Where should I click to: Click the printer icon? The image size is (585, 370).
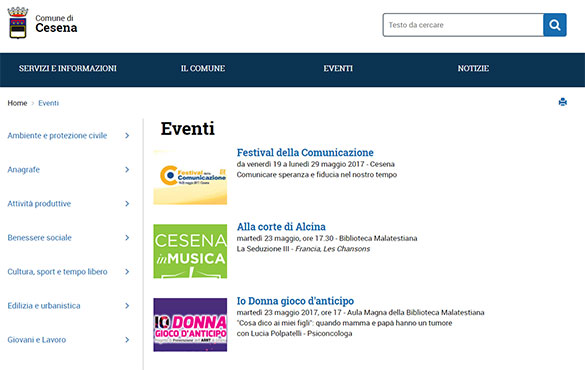click(563, 102)
